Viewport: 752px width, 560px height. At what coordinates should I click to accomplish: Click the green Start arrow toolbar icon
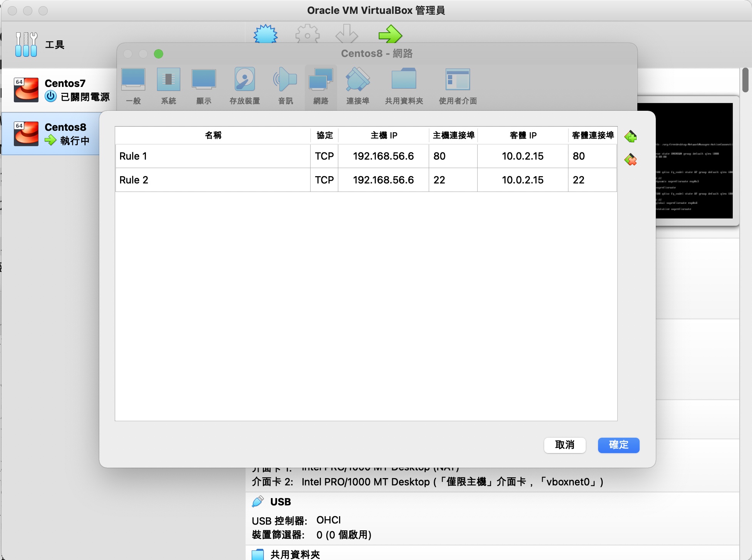click(x=390, y=35)
